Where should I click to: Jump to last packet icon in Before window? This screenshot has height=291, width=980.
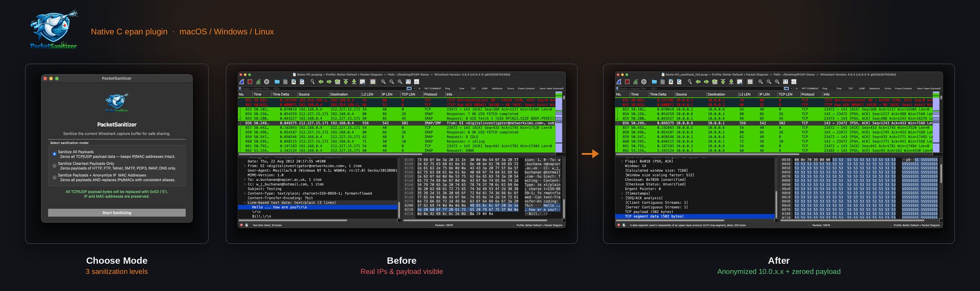tap(354, 82)
